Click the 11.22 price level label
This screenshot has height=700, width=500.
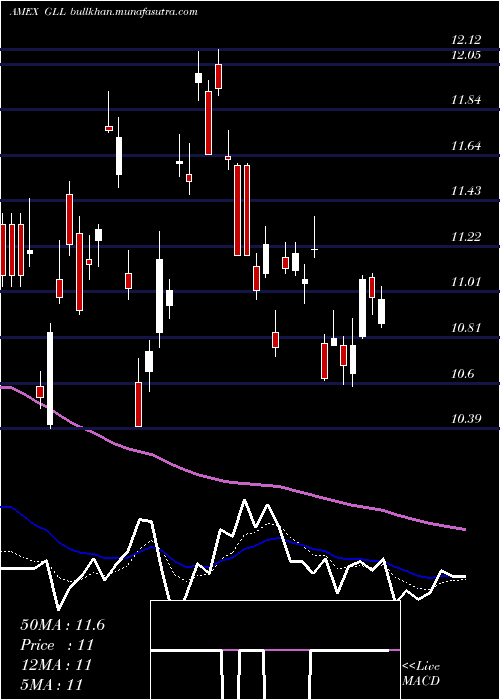[x=466, y=237]
